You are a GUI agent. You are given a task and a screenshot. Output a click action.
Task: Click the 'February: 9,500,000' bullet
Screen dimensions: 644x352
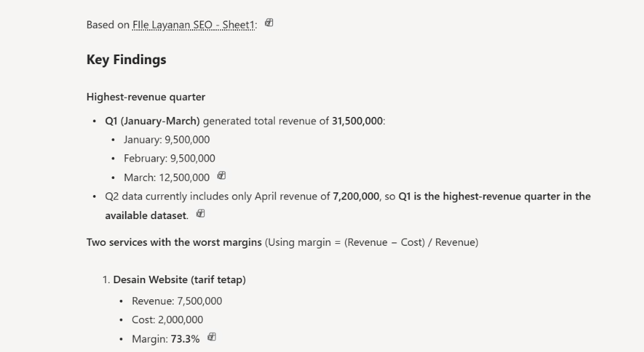169,158
